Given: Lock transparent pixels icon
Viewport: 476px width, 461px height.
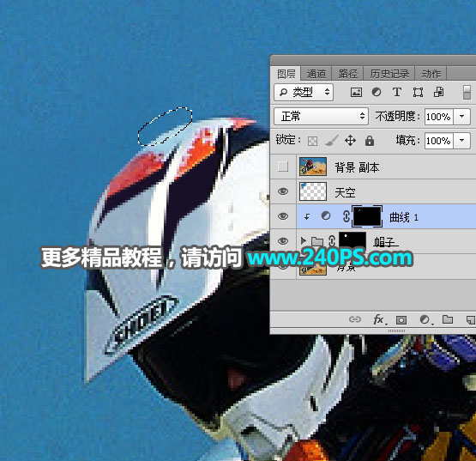Looking at the screenshot, I should coord(313,141).
